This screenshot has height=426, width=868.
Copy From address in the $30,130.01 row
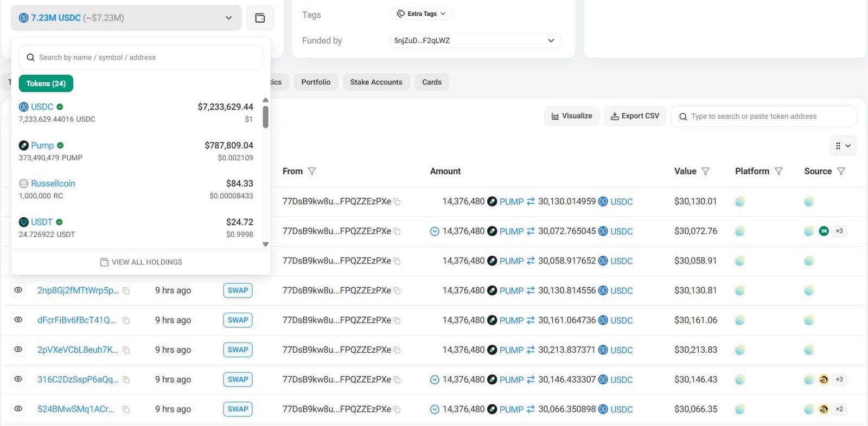coord(397,202)
